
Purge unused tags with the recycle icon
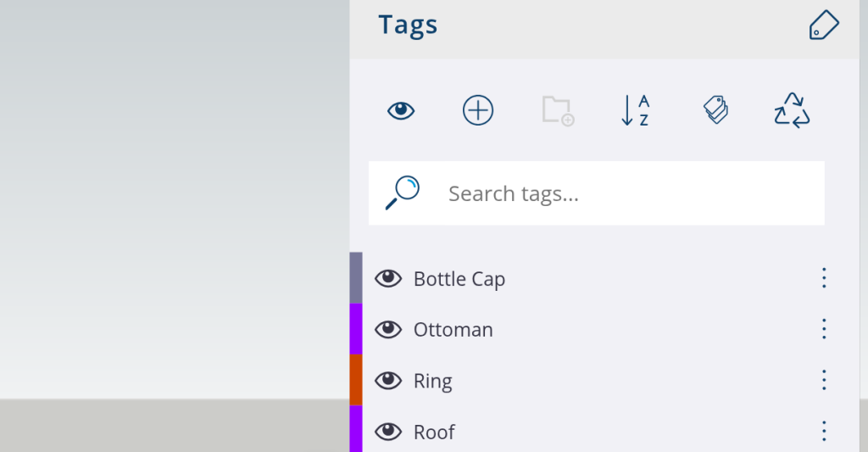tap(792, 110)
